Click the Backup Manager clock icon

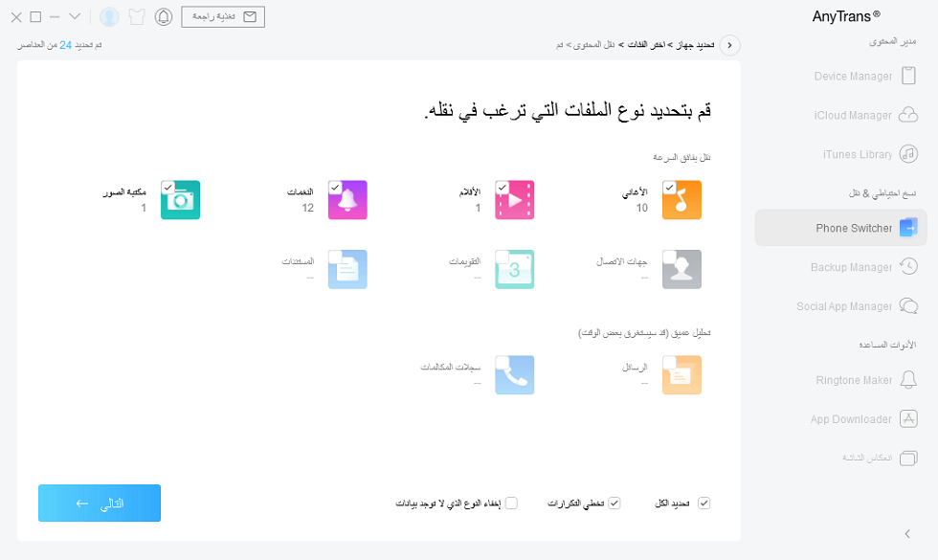908,267
